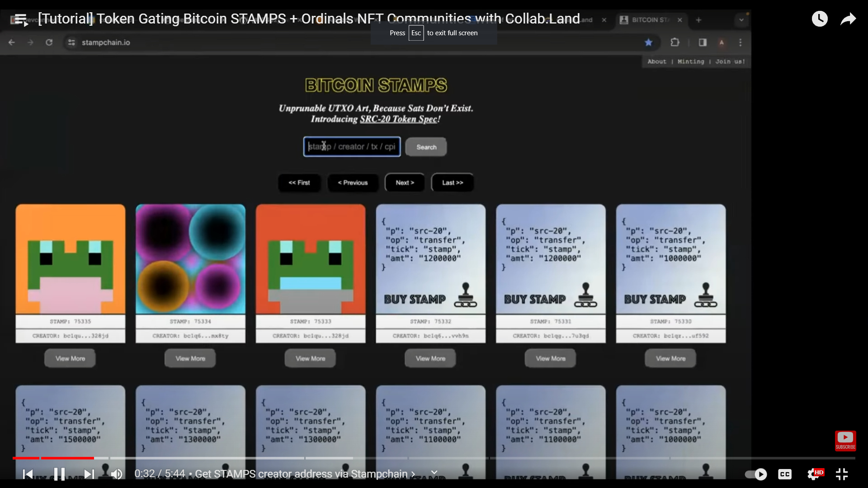This screenshot has width=868, height=488.
Task: Expand the video description chevron near Stampchain text
Action: point(434,472)
